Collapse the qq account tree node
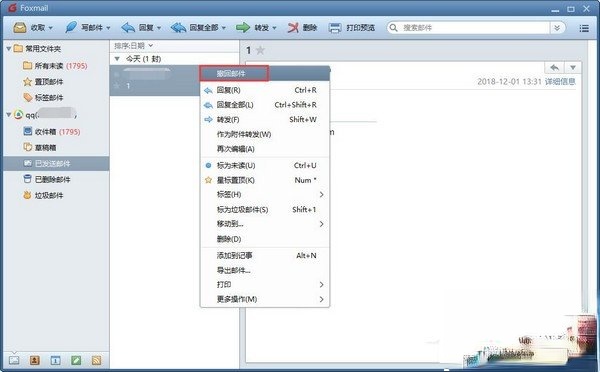The width and height of the screenshot is (600, 372). coord(8,114)
